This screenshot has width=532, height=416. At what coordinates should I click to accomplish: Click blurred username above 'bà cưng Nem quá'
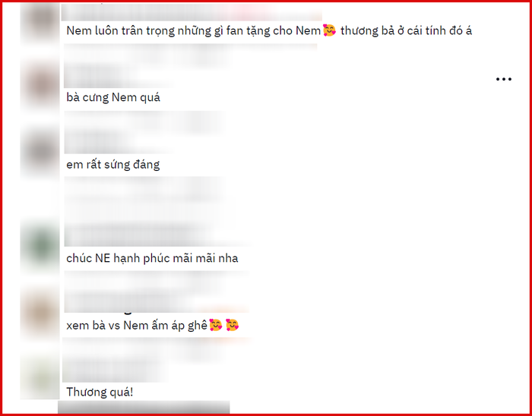190,66
